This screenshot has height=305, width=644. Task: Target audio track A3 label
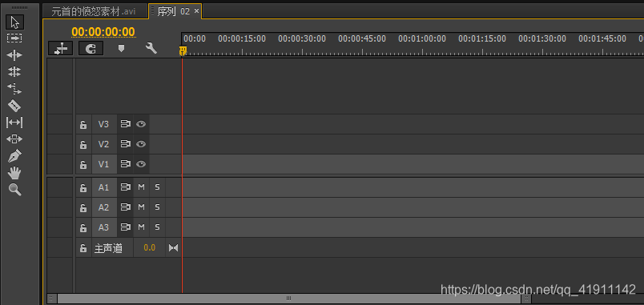(x=104, y=227)
